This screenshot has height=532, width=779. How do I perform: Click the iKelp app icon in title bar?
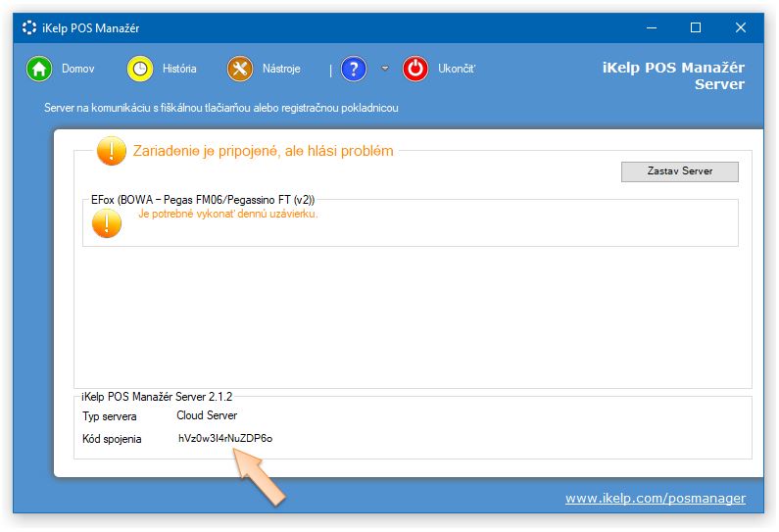point(29,27)
